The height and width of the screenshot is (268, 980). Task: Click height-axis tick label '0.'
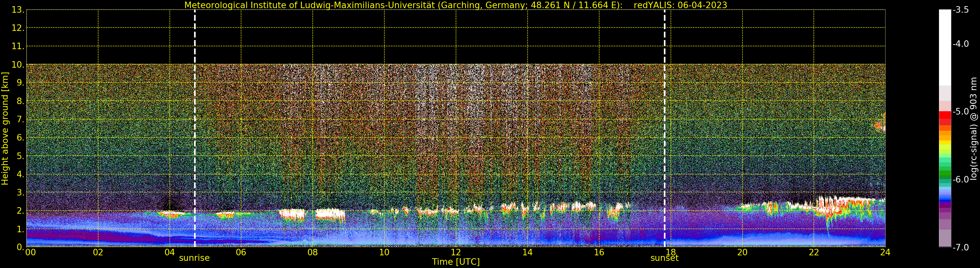[x=20, y=247]
